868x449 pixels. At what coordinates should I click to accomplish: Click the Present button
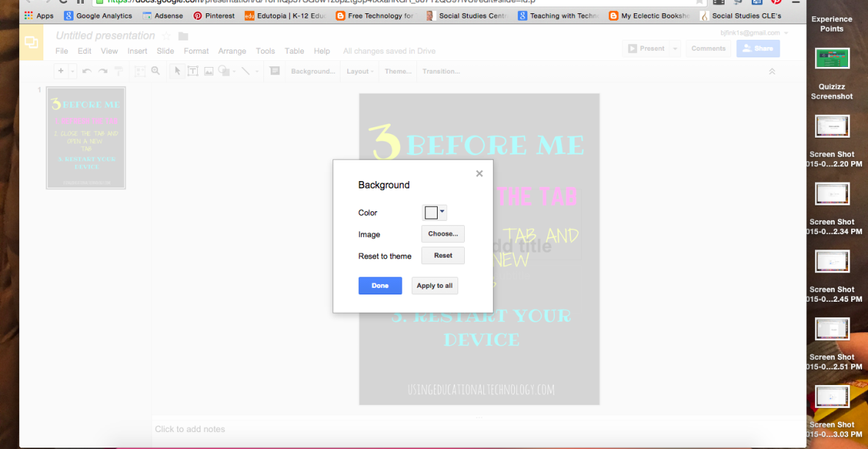pos(646,49)
